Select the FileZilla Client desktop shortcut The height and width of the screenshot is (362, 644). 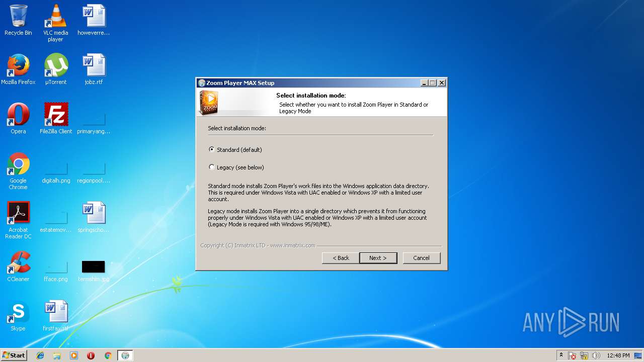pos(56,119)
